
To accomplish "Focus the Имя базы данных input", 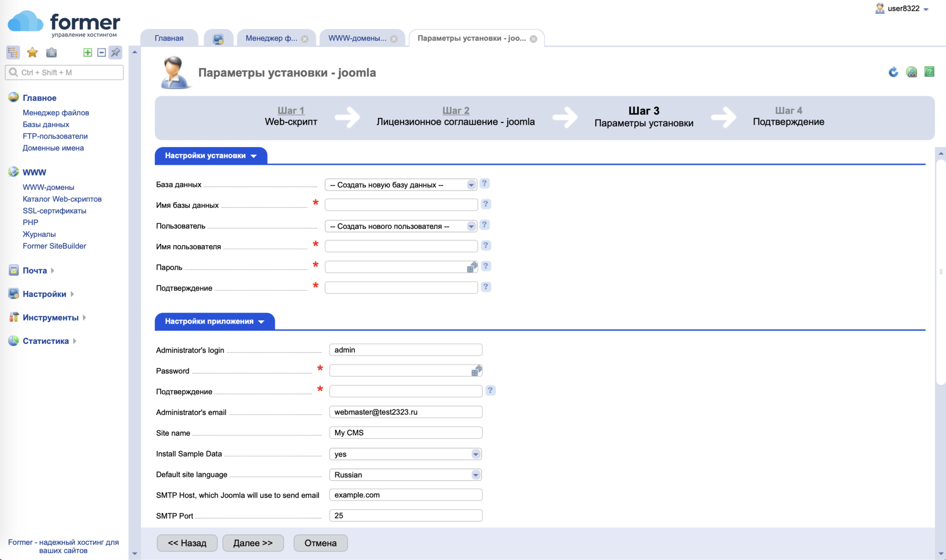I will [x=401, y=205].
